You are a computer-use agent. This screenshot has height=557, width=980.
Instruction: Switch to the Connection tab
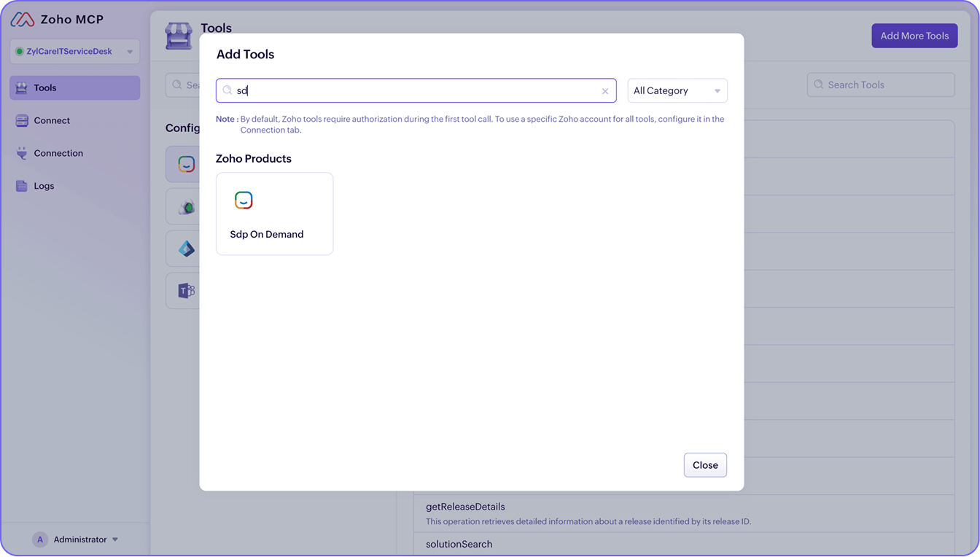coord(58,153)
